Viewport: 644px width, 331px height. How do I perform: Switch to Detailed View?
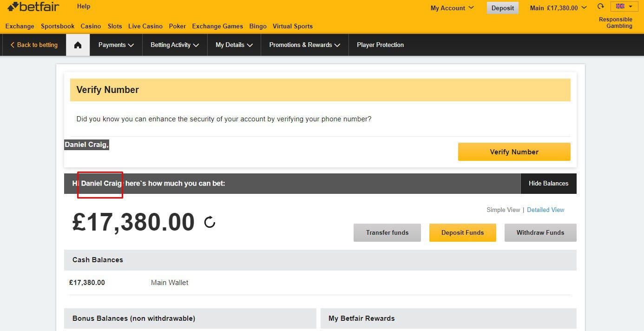click(545, 210)
